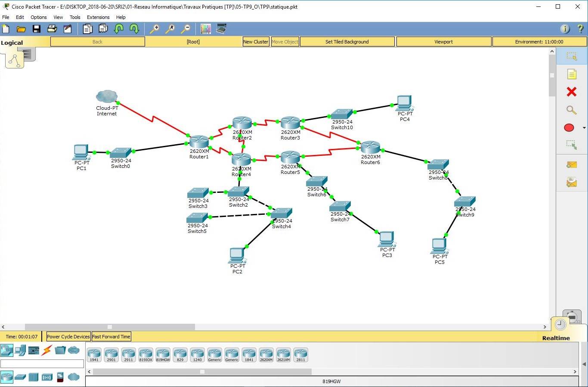The image size is (588, 387).
Task: Zoom in using the toolbar magnifier icon
Action: pyautogui.click(x=155, y=29)
